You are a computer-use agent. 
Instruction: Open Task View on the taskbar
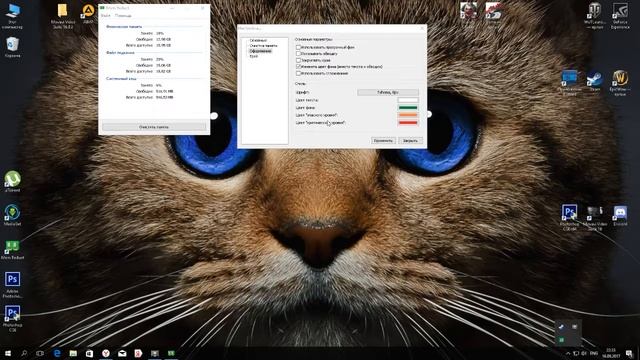tap(40, 353)
